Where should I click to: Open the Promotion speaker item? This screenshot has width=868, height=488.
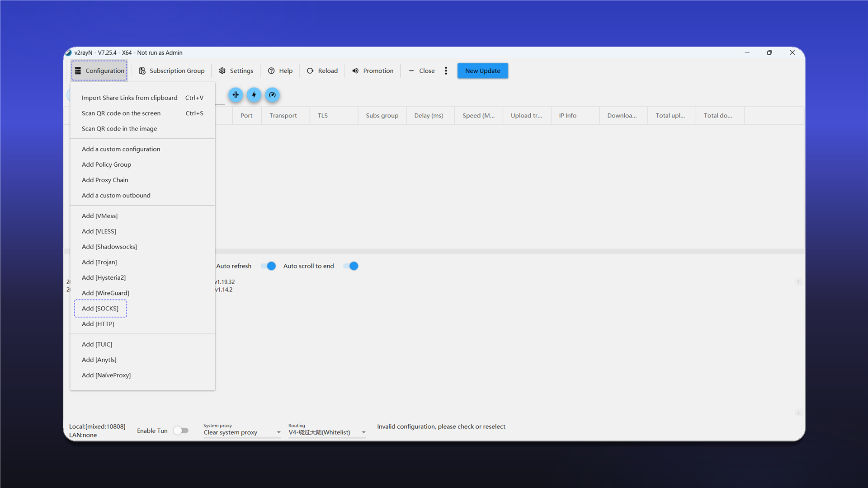[373, 71]
